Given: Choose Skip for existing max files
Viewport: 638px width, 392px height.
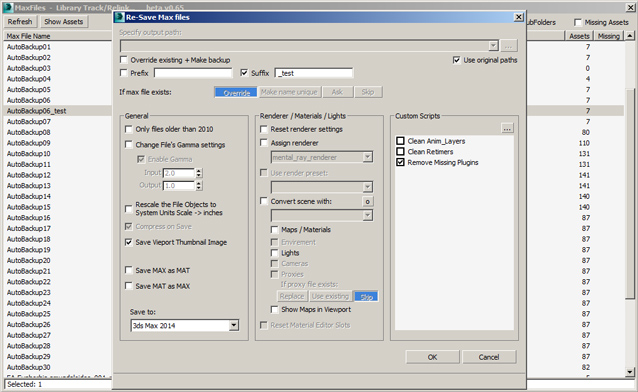Looking at the screenshot, I should [368, 92].
